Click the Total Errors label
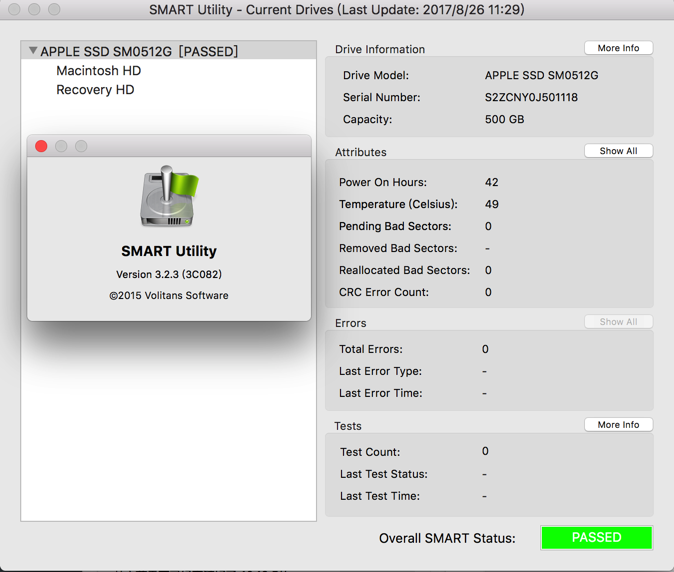The image size is (674, 572). [371, 349]
